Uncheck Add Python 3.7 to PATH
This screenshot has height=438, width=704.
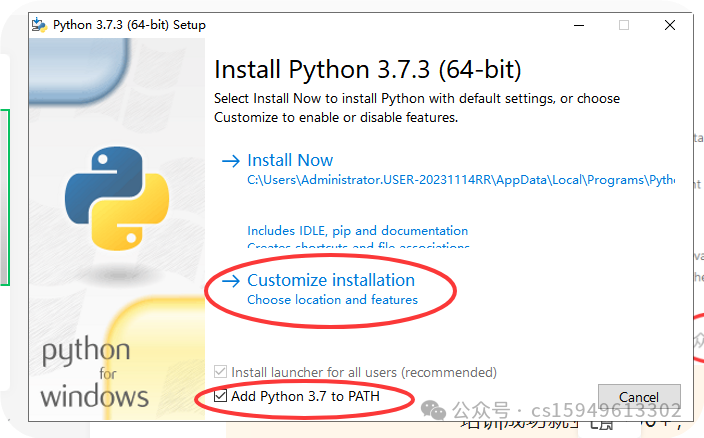(220, 396)
